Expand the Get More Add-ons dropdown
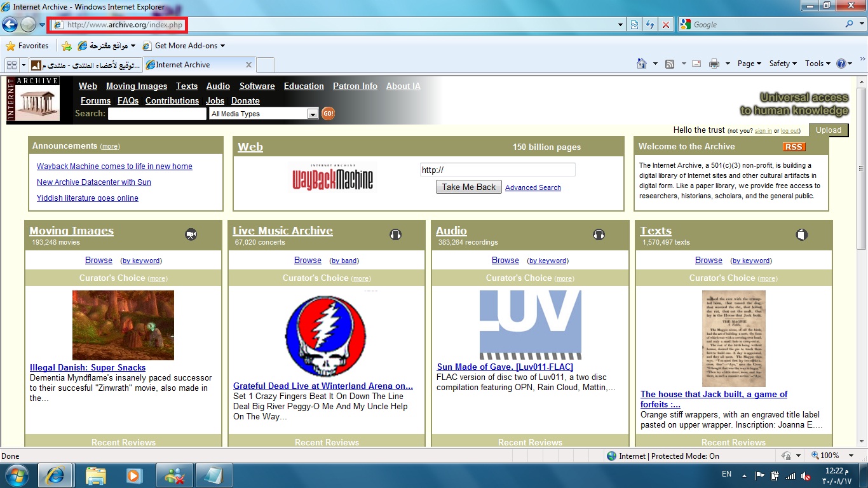Viewport: 868px width, 488px height. [222, 46]
